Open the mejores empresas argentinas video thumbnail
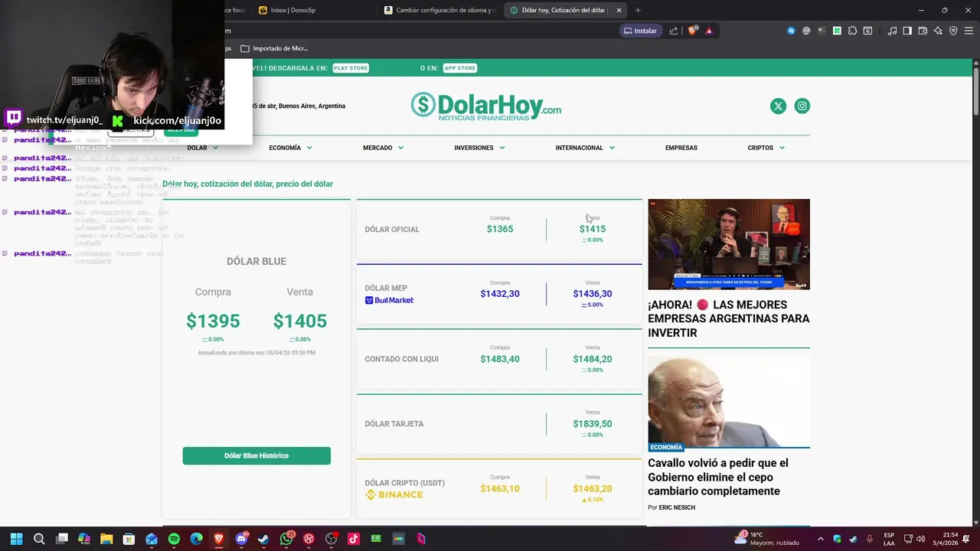This screenshot has height=551, width=980. point(729,244)
